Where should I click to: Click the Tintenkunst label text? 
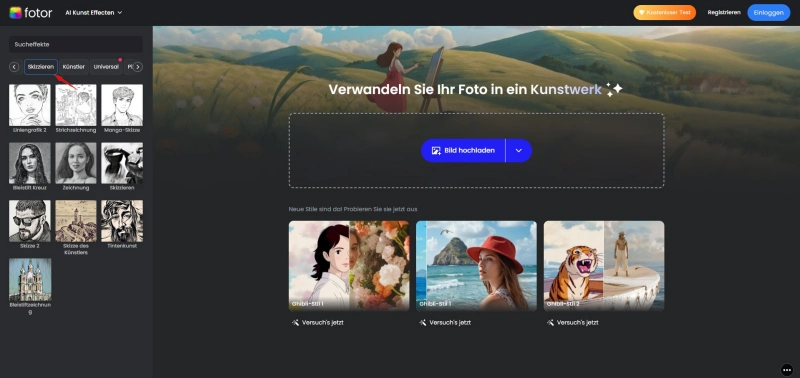pos(122,246)
